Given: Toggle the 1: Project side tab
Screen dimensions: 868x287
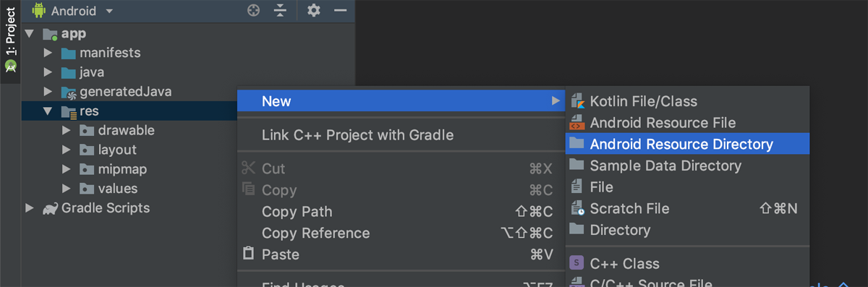Looking at the screenshot, I should pos(10,40).
